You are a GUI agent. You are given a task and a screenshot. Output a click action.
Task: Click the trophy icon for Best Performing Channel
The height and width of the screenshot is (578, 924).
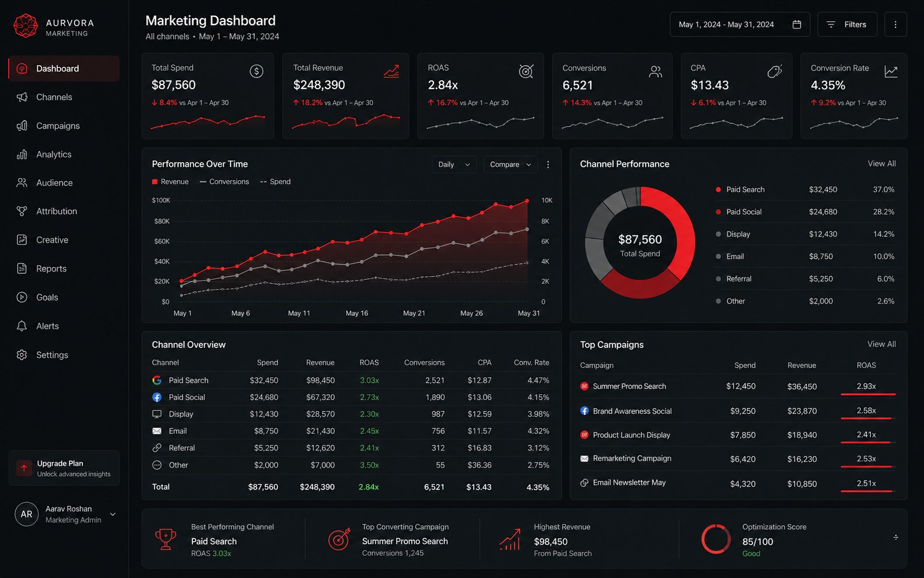click(x=165, y=540)
